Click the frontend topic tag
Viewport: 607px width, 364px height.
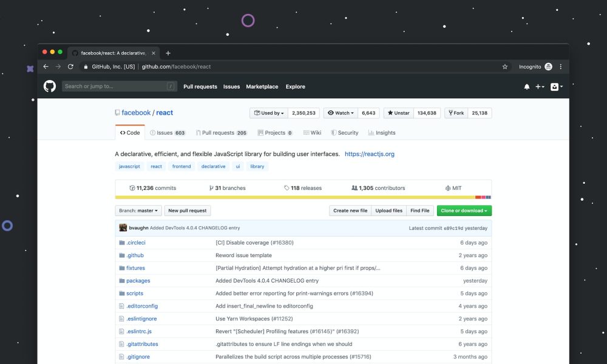click(x=181, y=166)
